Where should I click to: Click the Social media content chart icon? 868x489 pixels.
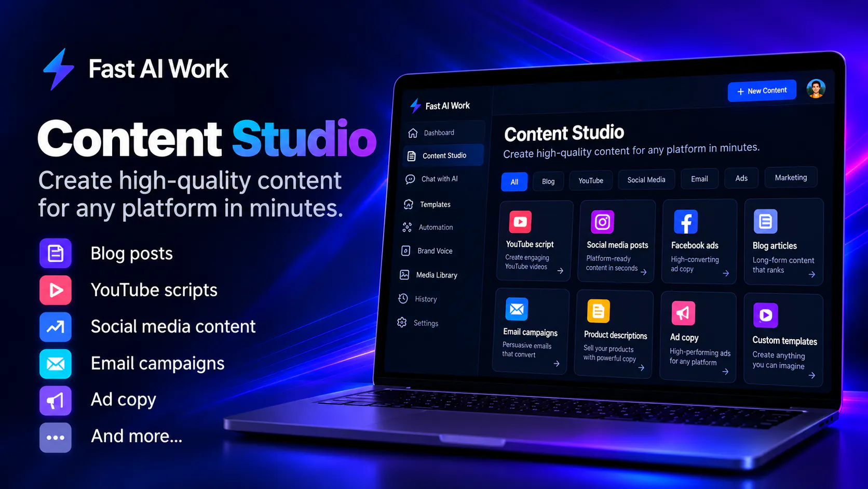click(56, 327)
